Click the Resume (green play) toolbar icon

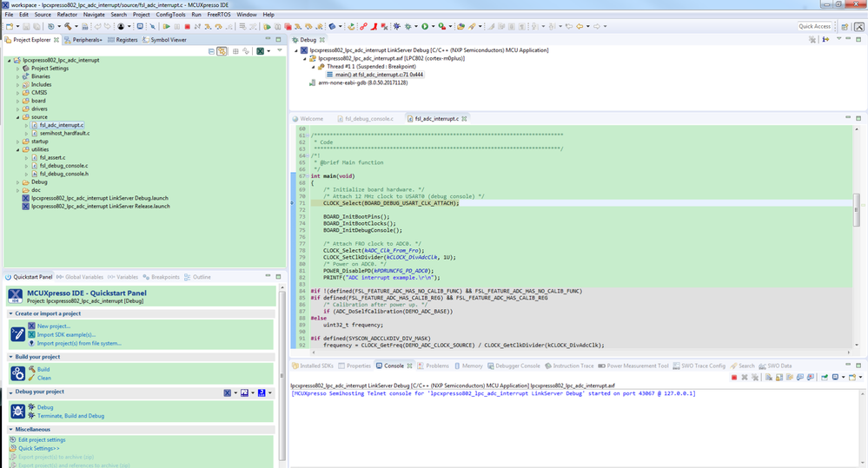click(166, 26)
